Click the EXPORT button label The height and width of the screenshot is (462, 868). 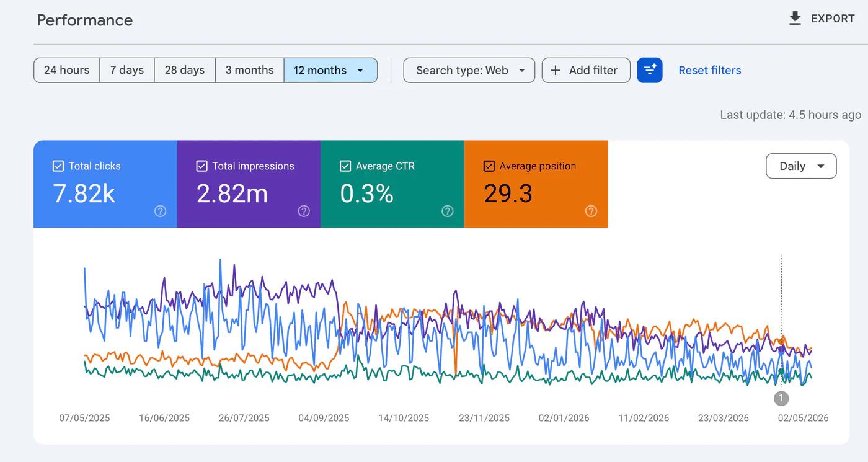point(833,19)
